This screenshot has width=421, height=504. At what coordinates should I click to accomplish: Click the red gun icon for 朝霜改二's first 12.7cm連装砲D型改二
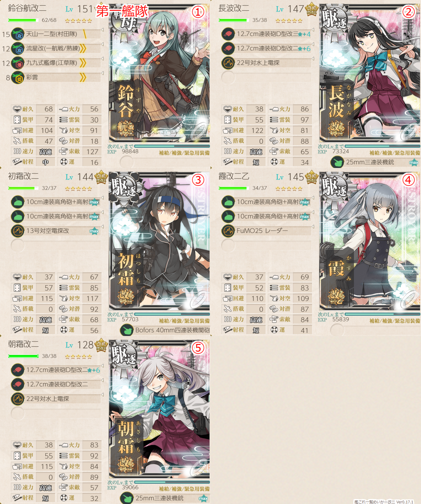point(18,370)
